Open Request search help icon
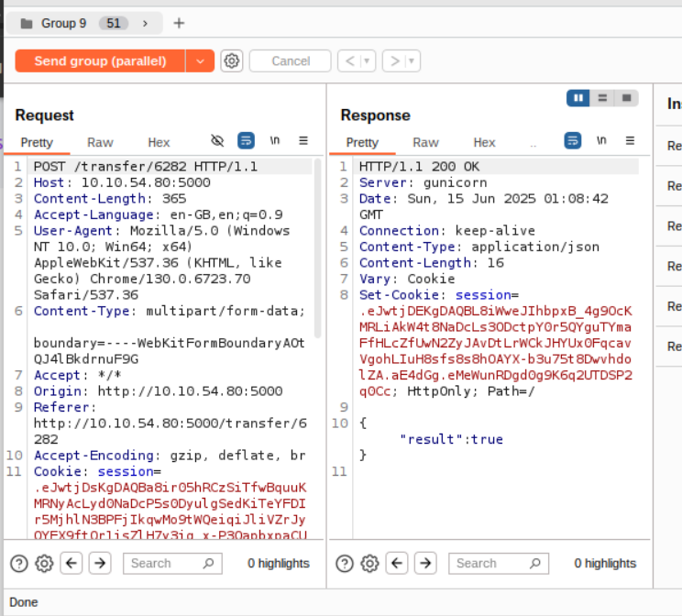 [19, 564]
